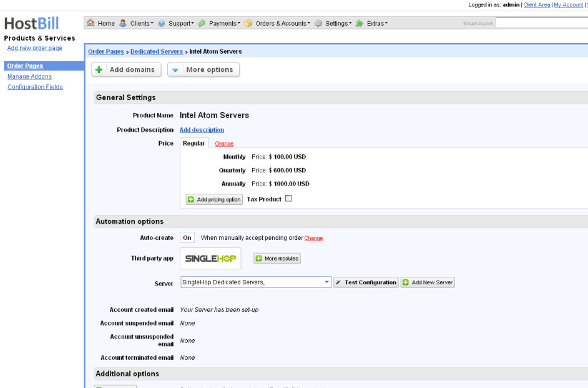This screenshot has width=588, height=388.
Task: Click Account terminated email None value
Action: (x=187, y=357)
